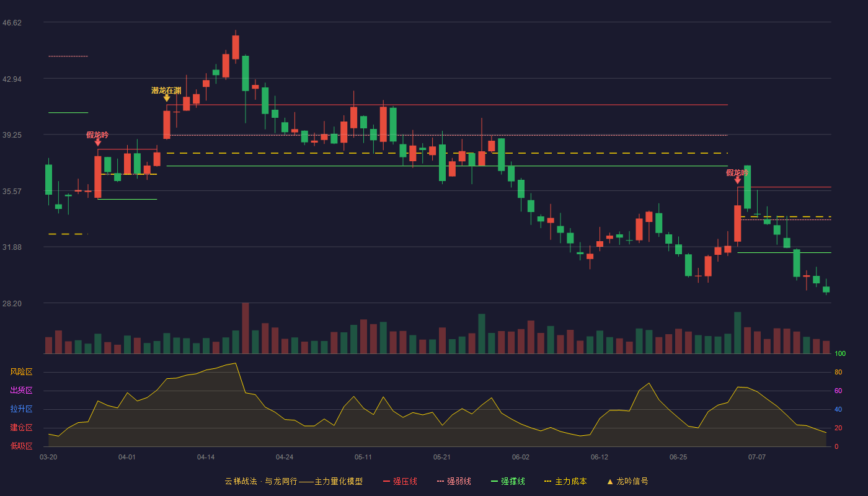Click the 42.94 price axis label
Viewport: 868px width, 496px height.
pos(12,79)
